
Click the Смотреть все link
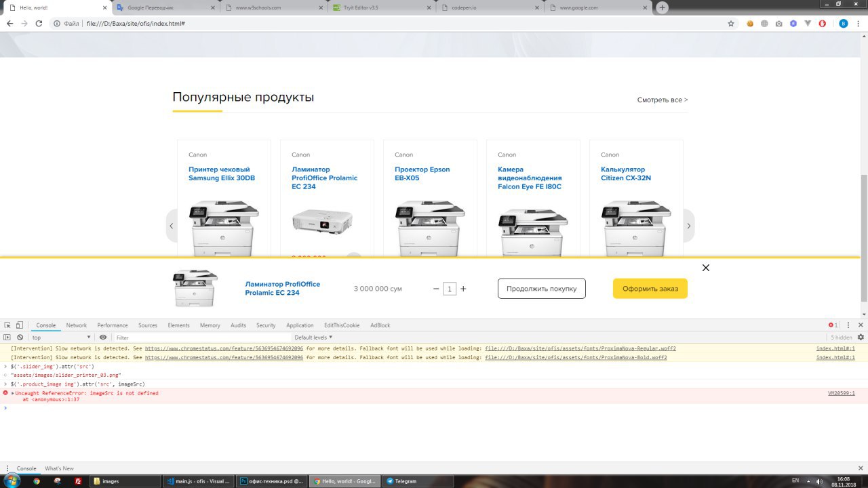coord(663,100)
